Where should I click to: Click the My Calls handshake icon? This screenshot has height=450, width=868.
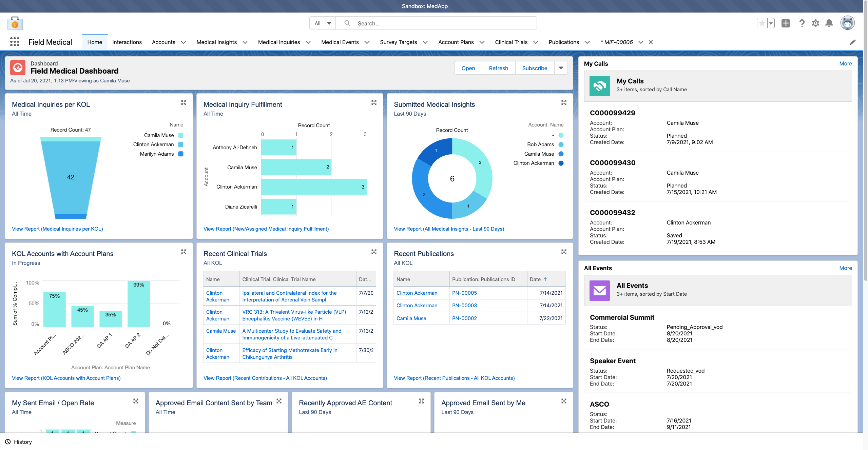599,86
